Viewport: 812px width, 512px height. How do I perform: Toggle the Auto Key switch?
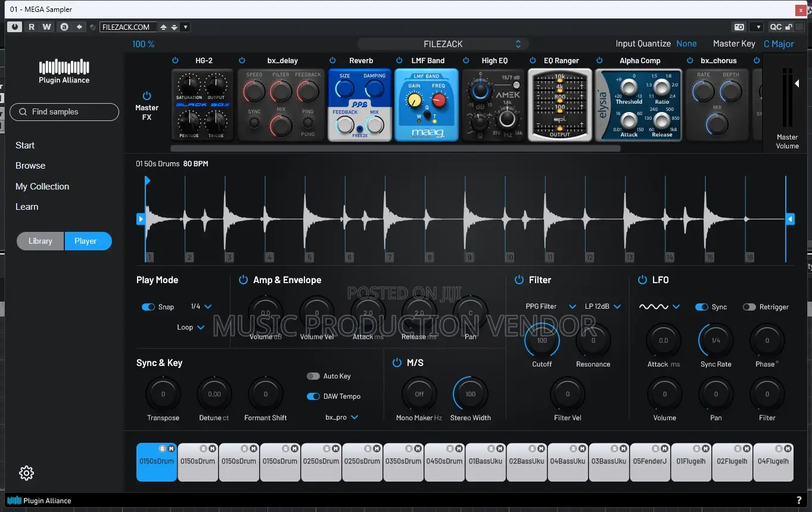313,376
